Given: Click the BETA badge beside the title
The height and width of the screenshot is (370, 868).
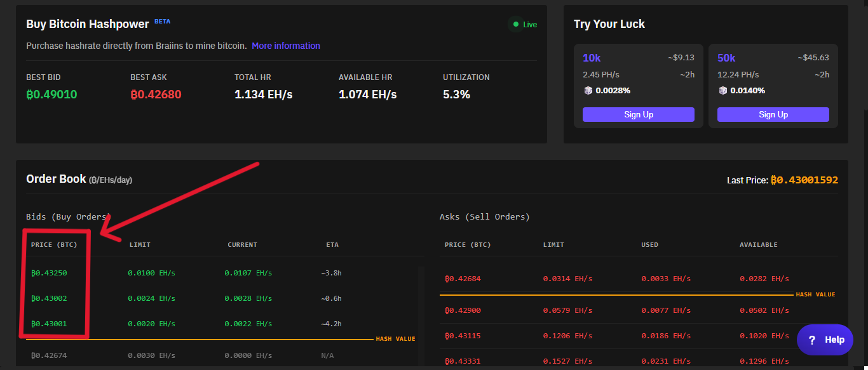Looking at the screenshot, I should click(162, 22).
